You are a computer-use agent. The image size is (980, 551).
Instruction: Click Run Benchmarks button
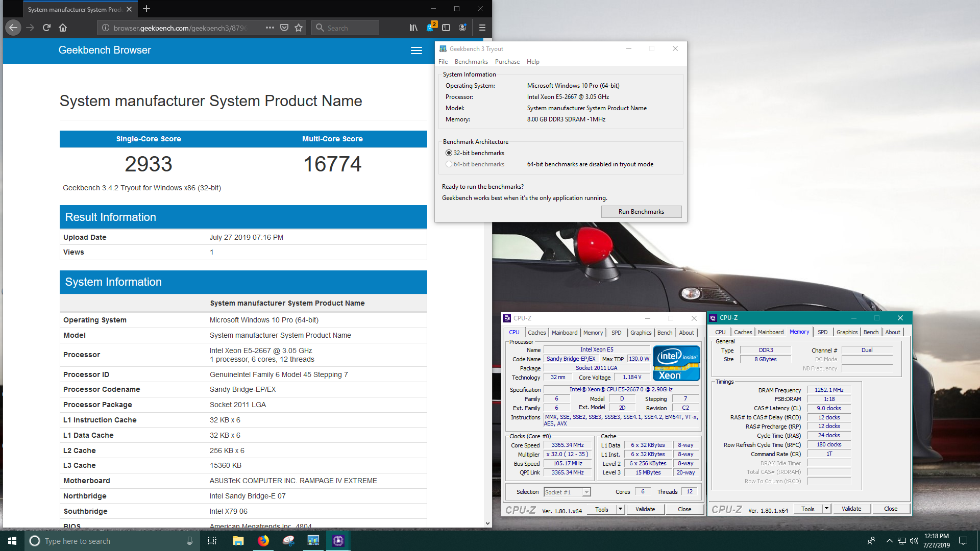(x=641, y=212)
